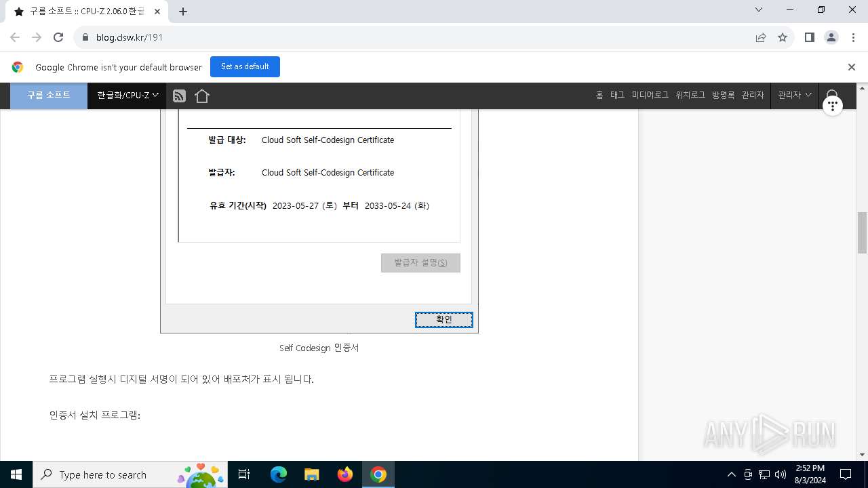The width and height of the screenshot is (868, 488).
Task: Open the notification center
Action: pyautogui.click(x=846, y=474)
